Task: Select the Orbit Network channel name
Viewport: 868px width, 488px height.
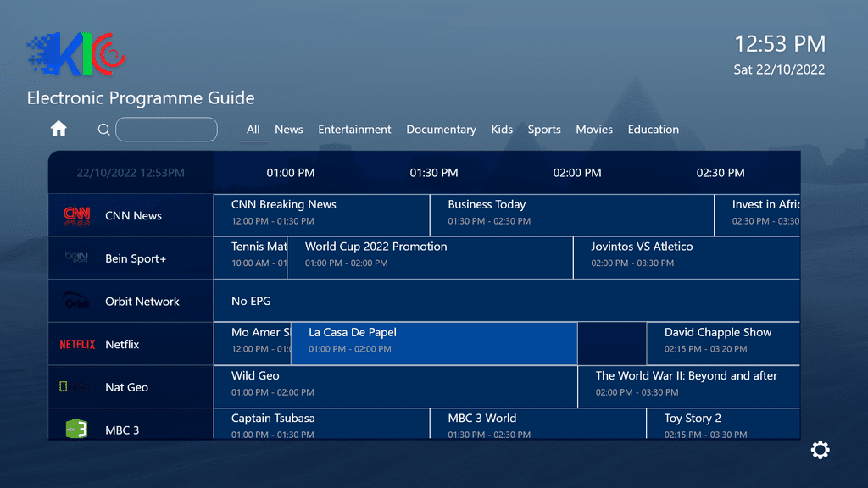Action: (x=142, y=302)
